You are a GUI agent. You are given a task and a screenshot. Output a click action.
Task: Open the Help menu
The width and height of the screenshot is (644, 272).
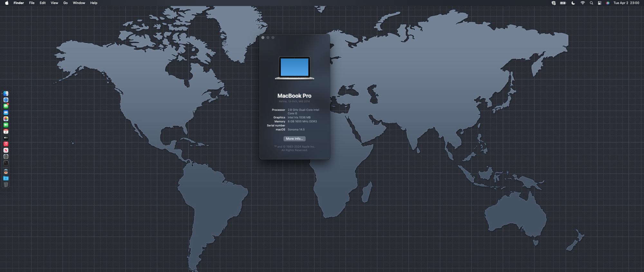point(94,3)
